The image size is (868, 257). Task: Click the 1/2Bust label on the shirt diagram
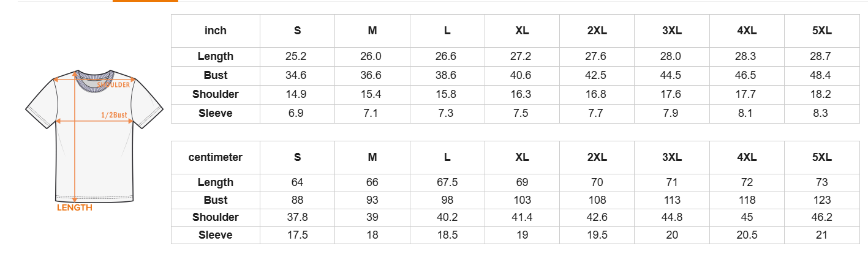pos(114,114)
